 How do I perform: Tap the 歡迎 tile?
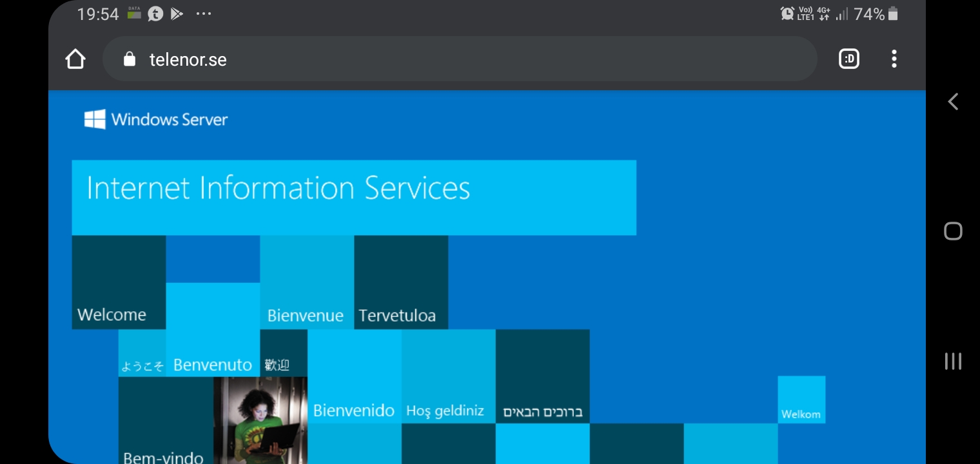click(284, 353)
